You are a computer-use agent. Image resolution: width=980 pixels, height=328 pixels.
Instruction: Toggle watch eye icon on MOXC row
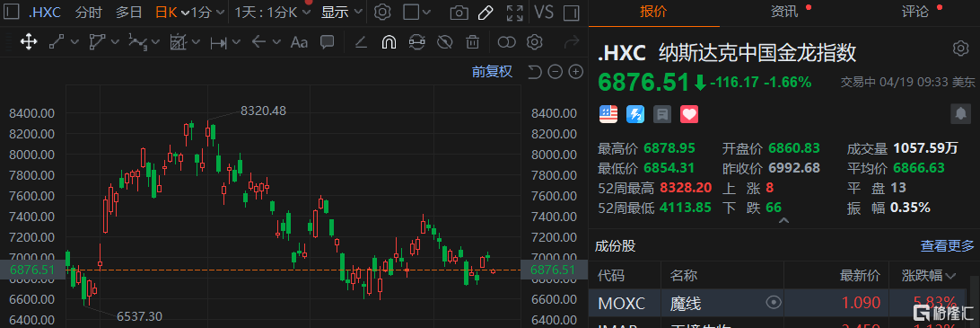(774, 303)
